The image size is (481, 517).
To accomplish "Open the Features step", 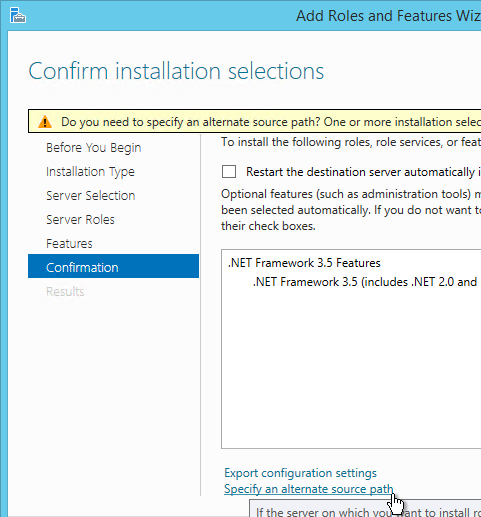I will tap(69, 244).
